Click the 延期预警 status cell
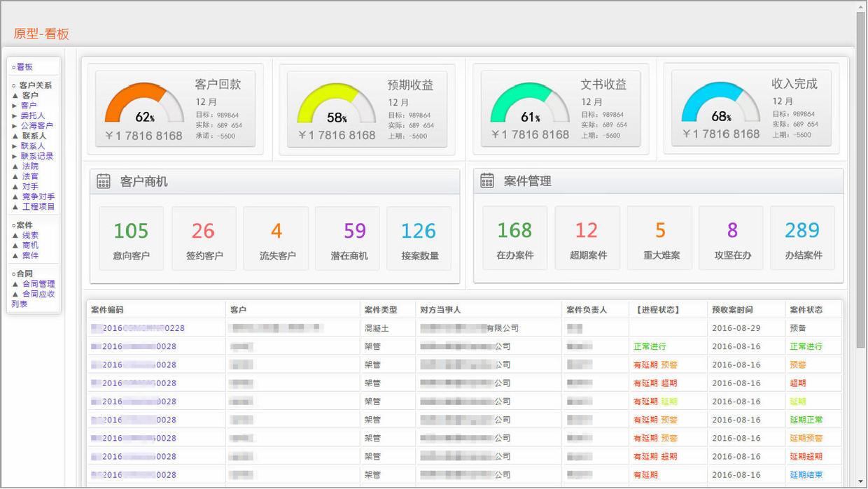This screenshot has width=868, height=489. click(x=806, y=438)
